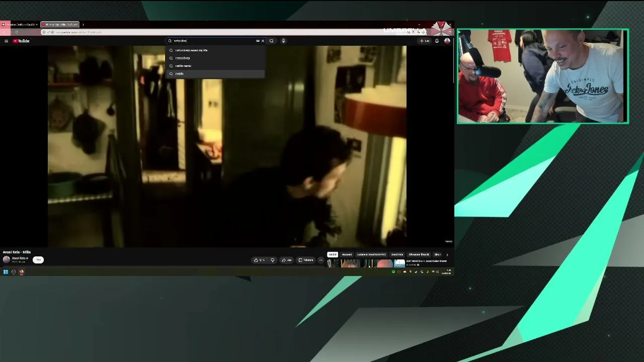Open the recommended video title link
The image size is (644, 362).
point(426,261)
